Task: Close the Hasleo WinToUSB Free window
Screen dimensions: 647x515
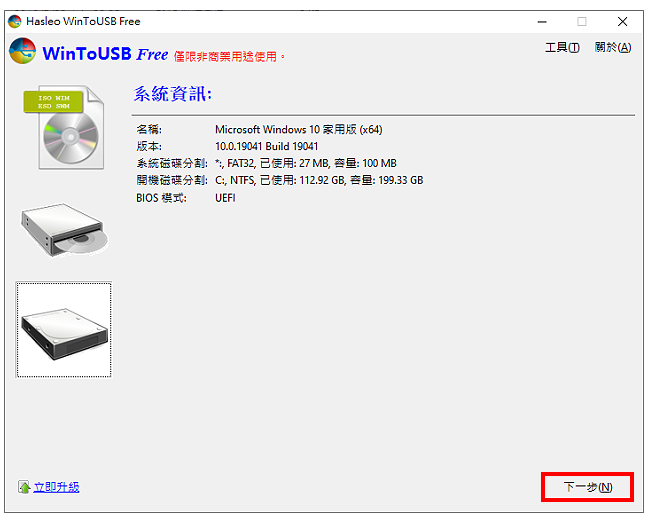Action: point(622,21)
